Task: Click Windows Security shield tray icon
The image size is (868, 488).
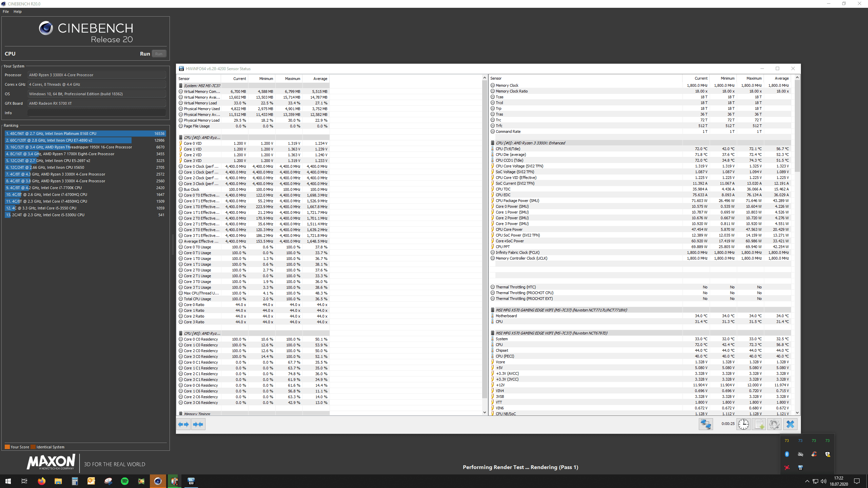Action: point(828,454)
